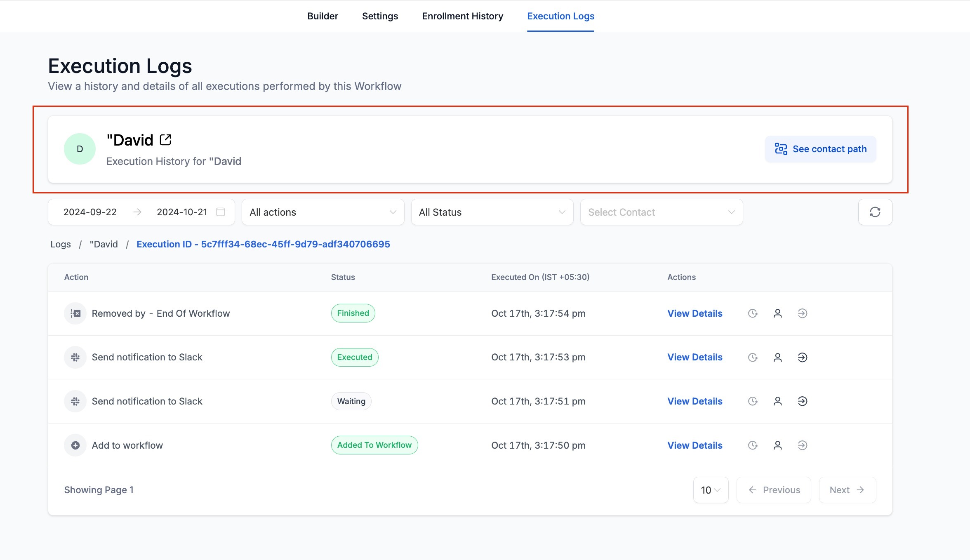Click See contact path button
The height and width of the screenshot is (560, 970).
pos(820,149)
